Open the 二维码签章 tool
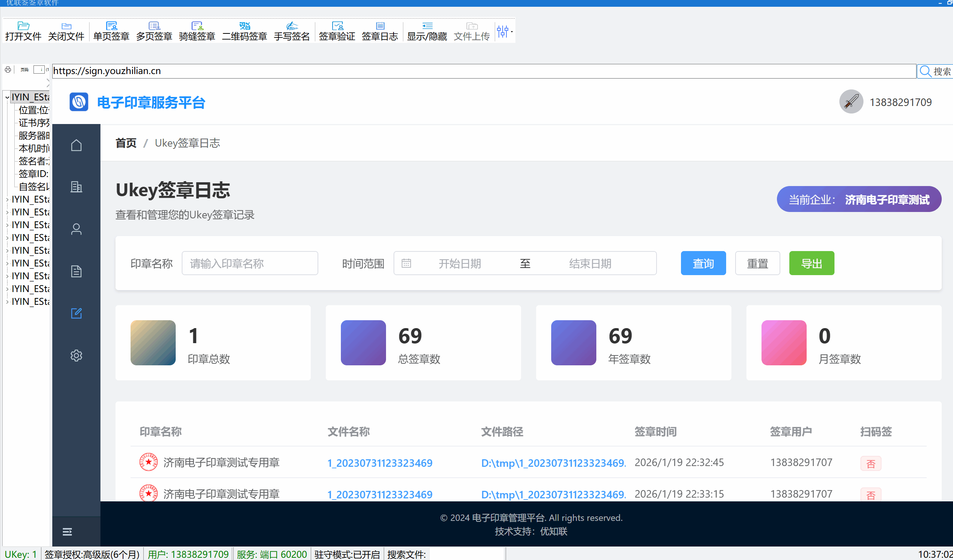Screen dimensions: 953x560 pos(244,31)
